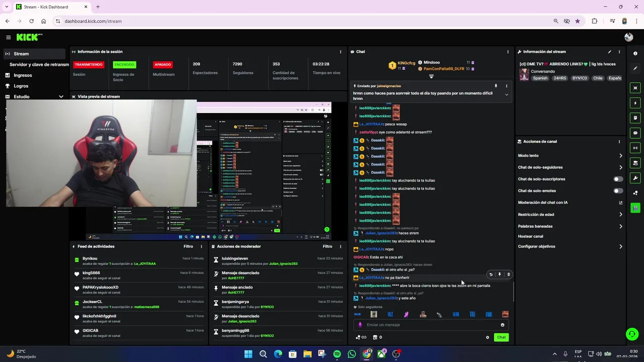Click the info circle icon in right sidebar
The image size is (644, 362).
pos(635,53)
